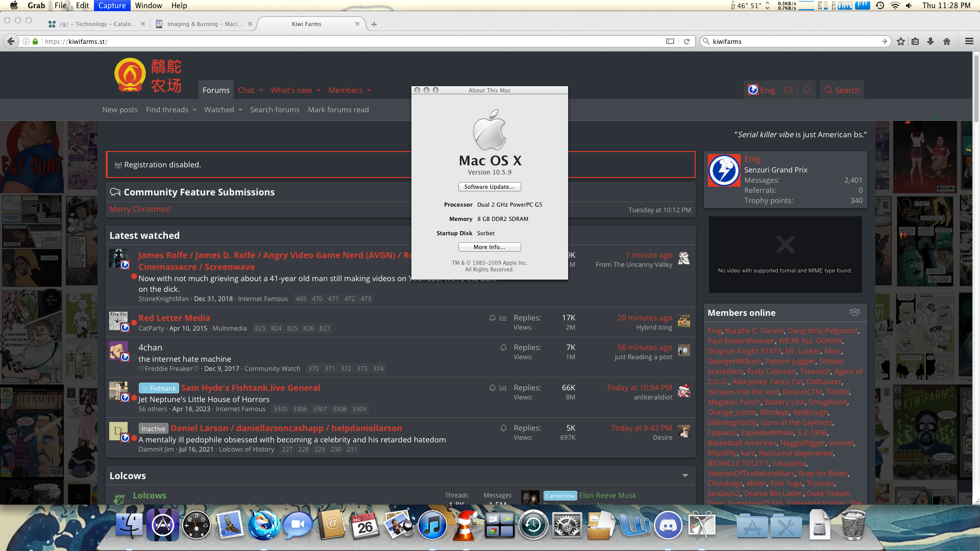Screen dimensions: 980x551
Task: Open the Red Letter Media thread
Action: [x=175, y=318]
